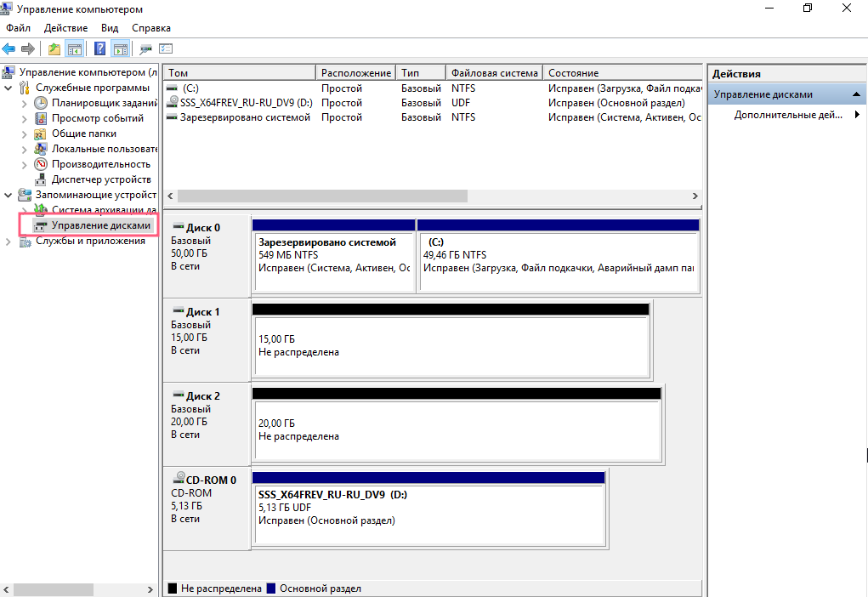
Task: Click the checklist settings icon in the toolbar
Action: click(x=166, y=48)
